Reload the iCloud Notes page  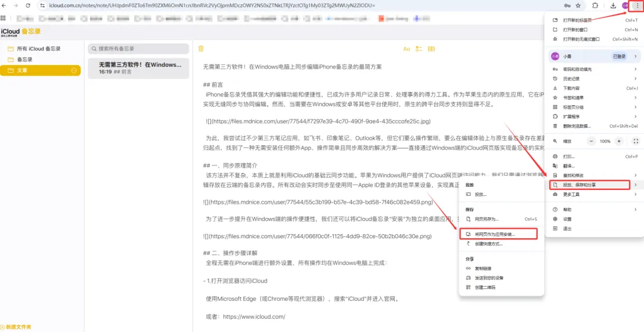click(28, 5)
